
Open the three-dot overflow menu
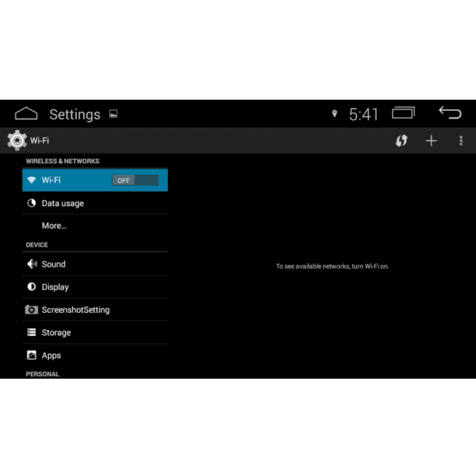tap(461, 141)
